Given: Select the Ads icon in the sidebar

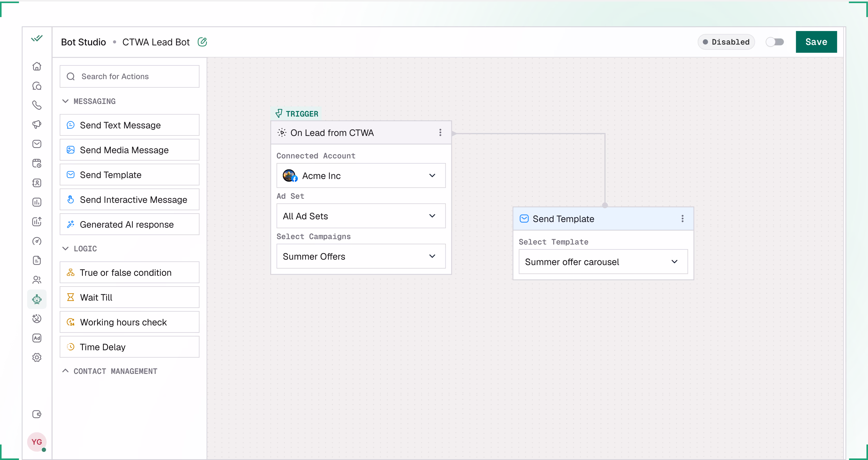Looking at the screenshot, I should (x=37, y=338).
